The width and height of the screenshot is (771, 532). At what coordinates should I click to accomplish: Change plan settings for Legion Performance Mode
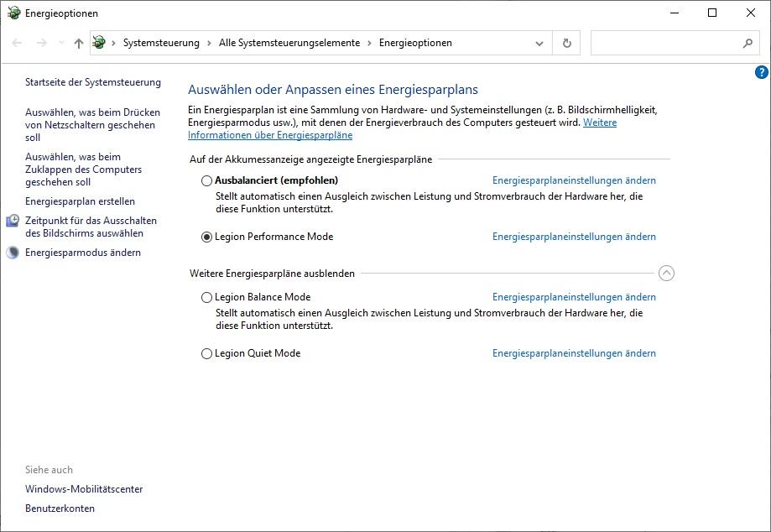[574, 237]
